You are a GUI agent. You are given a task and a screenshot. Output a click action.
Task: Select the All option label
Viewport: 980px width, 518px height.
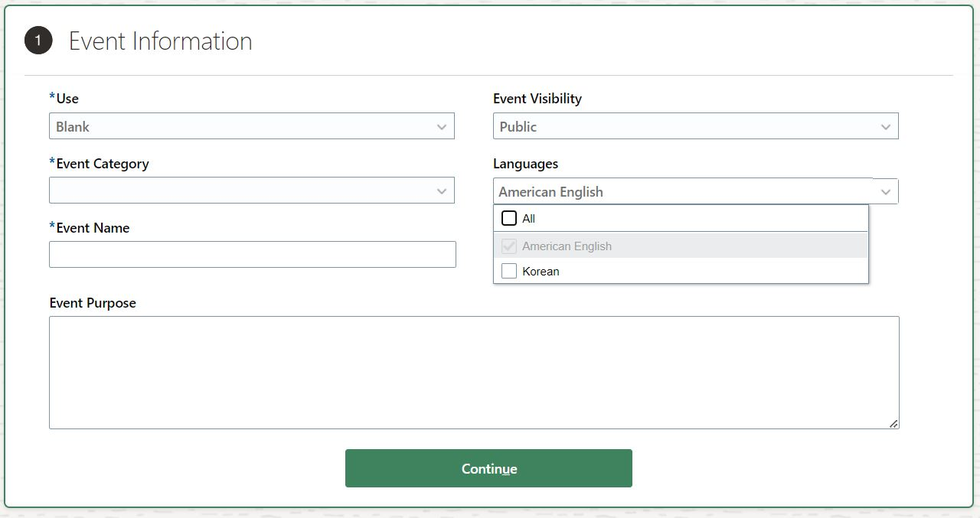coord(528,219)
